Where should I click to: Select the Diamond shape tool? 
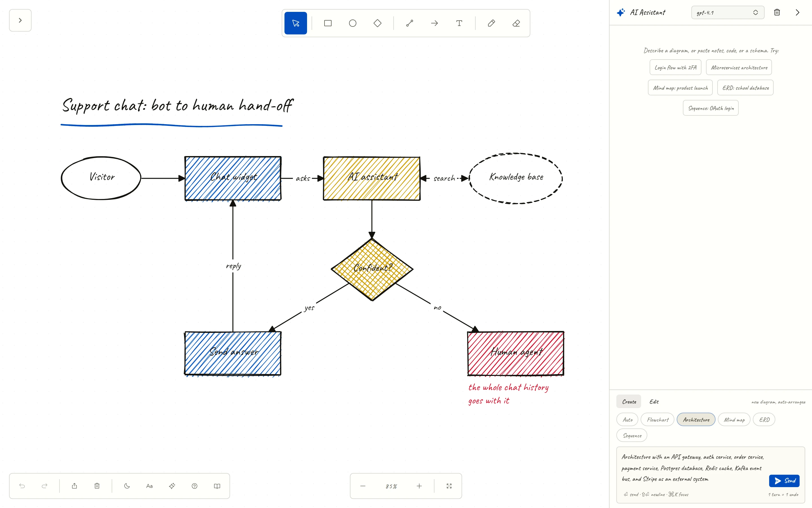[x=378, y=23]
